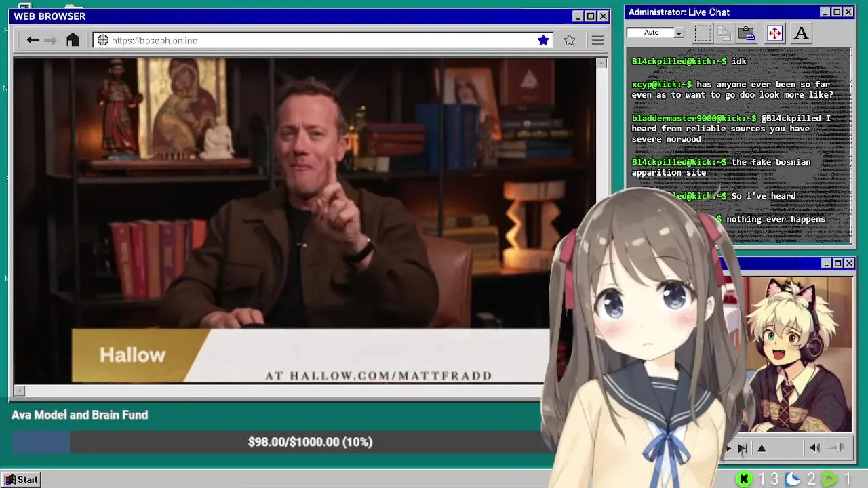Screen dimensions: 868x488
Task: Click the catboy avatar image in media player
Action: pyautogui.click(x=797, y=354)
